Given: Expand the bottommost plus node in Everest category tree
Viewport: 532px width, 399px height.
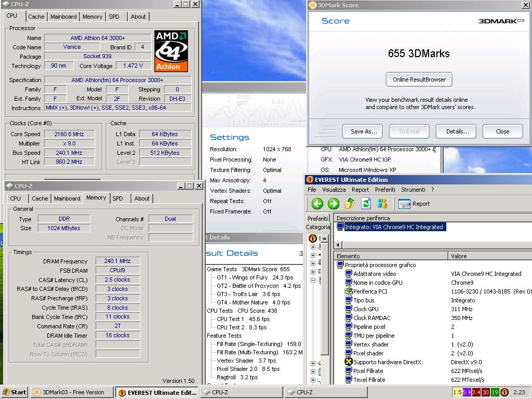Looking at the screenshot, I should point(313,380).
